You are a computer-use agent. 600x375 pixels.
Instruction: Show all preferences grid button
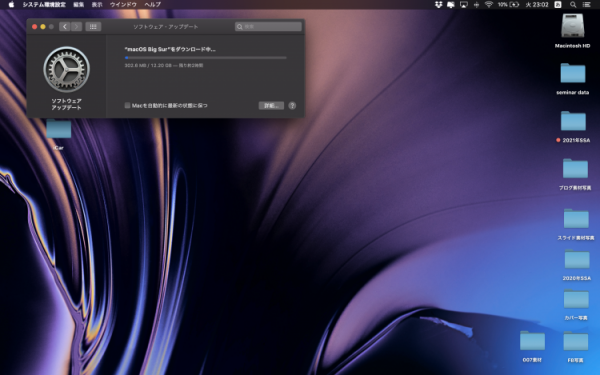[x=93, y=26]
